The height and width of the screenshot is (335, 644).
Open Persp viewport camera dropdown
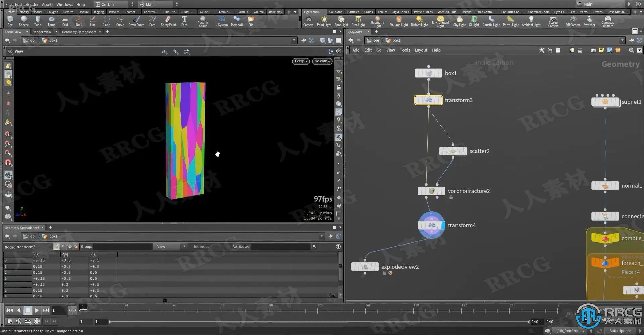coord(301,61)
